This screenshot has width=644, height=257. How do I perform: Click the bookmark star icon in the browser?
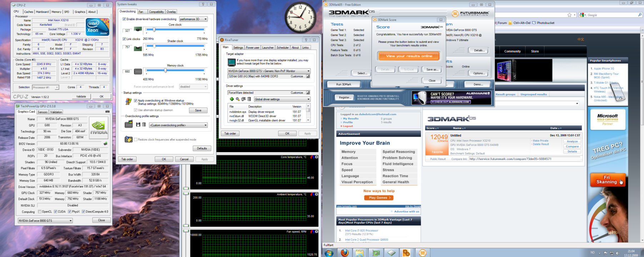point(569,15)
